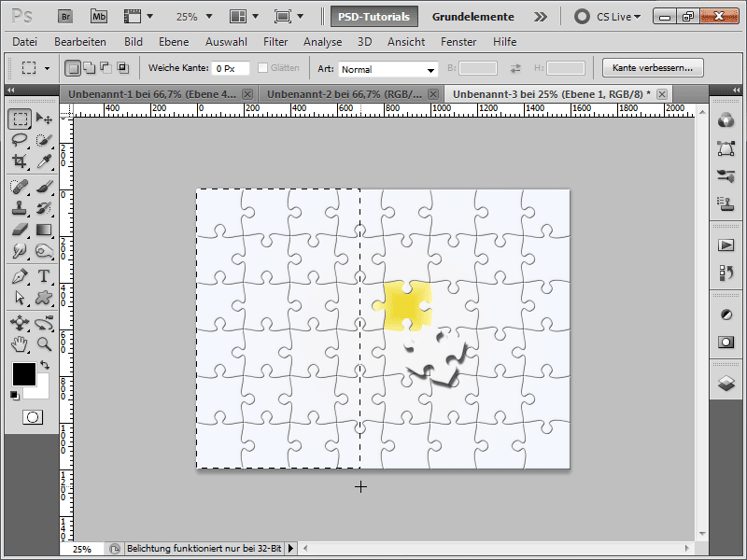Show more workspaces chevron
Viewport: 747px width, 560px height.
[541, 17]
